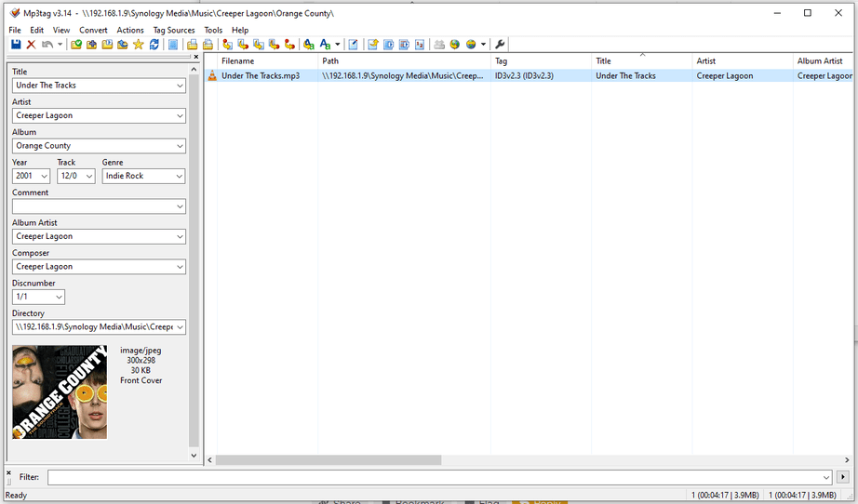Open the Undo history dropdown arrow
This screenshot has height=504, width=858.
tap(60, 45)
